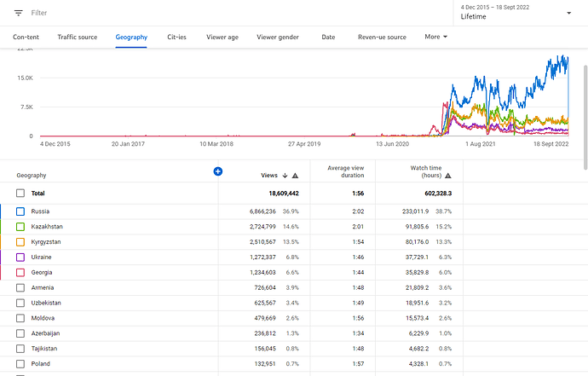588x376 pixels.
Task: Check the Azerbaijan checkbox
Action: 20,333
